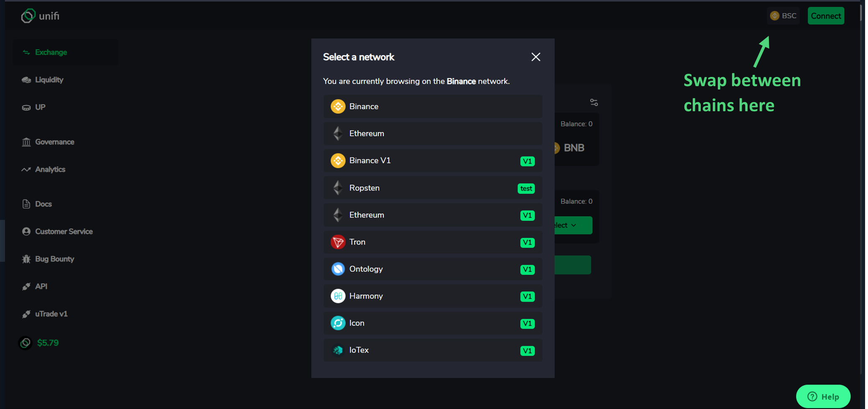Expand the green token Select dropdown
868x409 pixels.
tap(573, 225)
